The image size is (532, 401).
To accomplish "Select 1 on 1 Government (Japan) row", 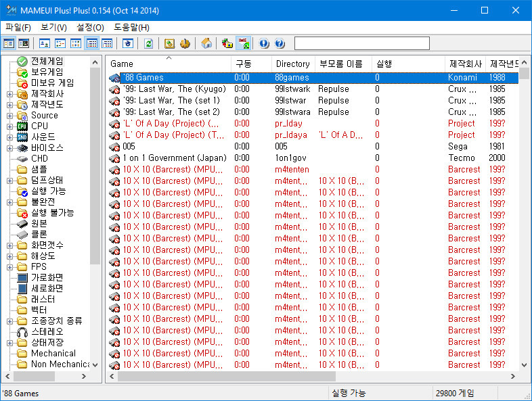I will (x=312, y=158).
